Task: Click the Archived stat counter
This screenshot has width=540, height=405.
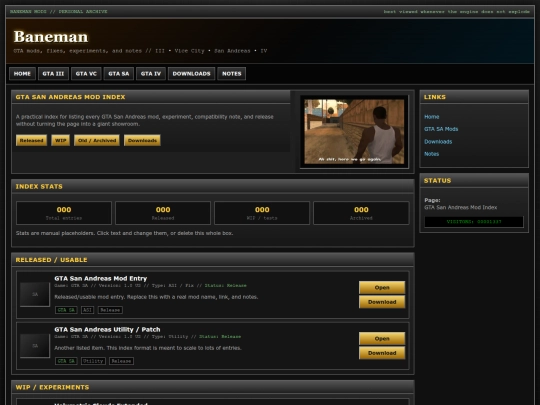Action: (x=361, y=213)
